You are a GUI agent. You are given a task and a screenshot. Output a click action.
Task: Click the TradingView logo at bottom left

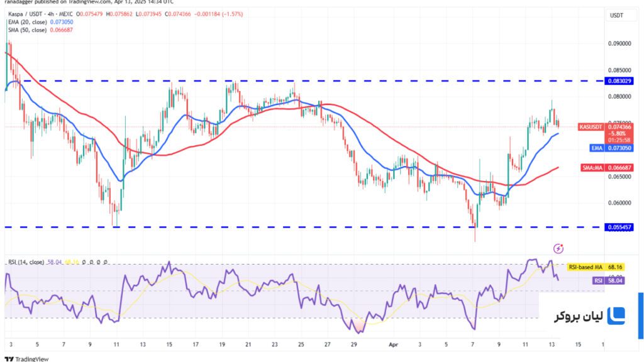26,359
